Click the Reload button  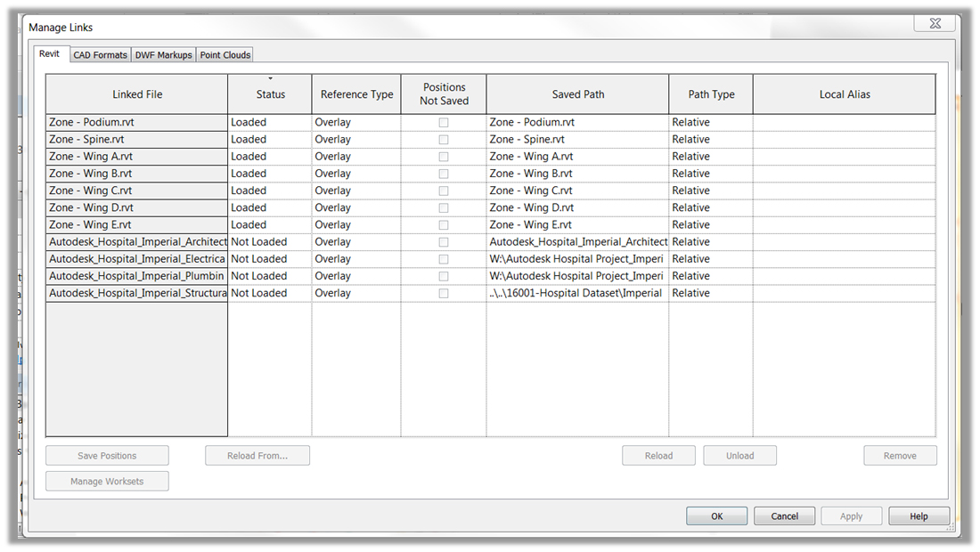(658, 455)
